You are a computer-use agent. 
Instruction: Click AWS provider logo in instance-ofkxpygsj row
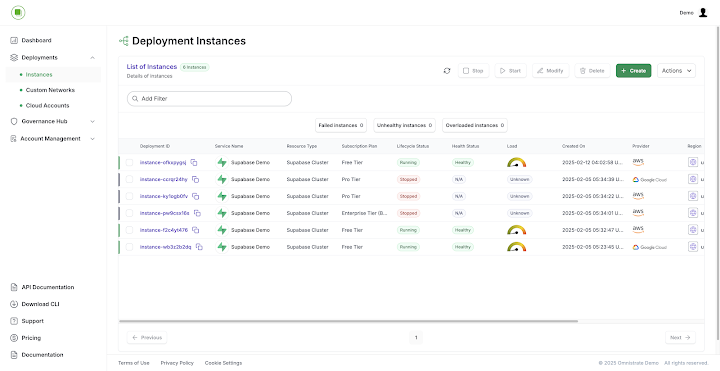tap(638, 162)
